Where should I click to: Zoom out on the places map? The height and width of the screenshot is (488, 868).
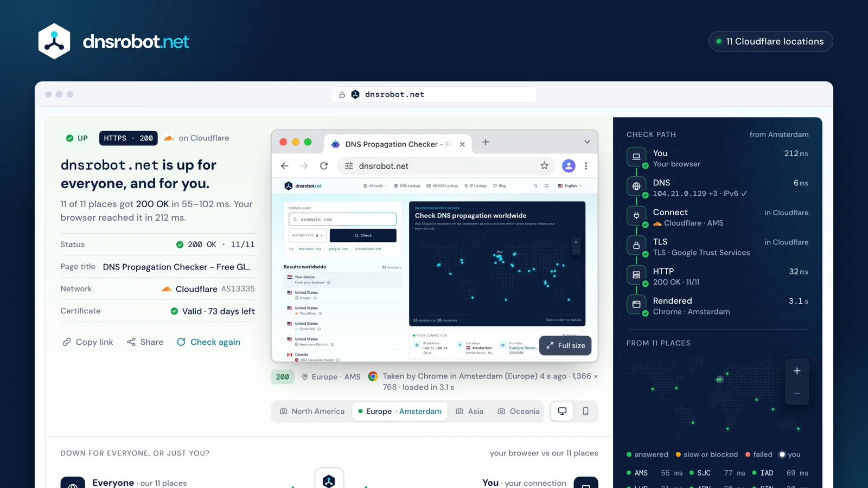[x=797, y=394]
